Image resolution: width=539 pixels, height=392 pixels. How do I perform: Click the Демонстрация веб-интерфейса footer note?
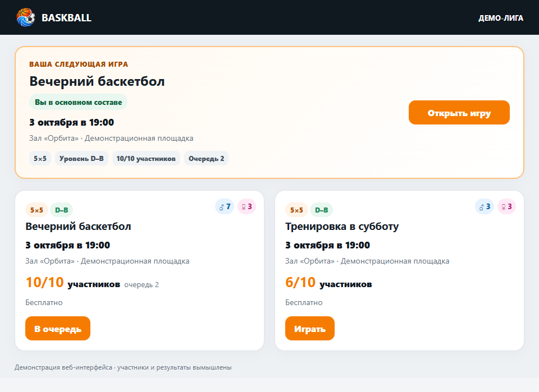pos(123,367)
